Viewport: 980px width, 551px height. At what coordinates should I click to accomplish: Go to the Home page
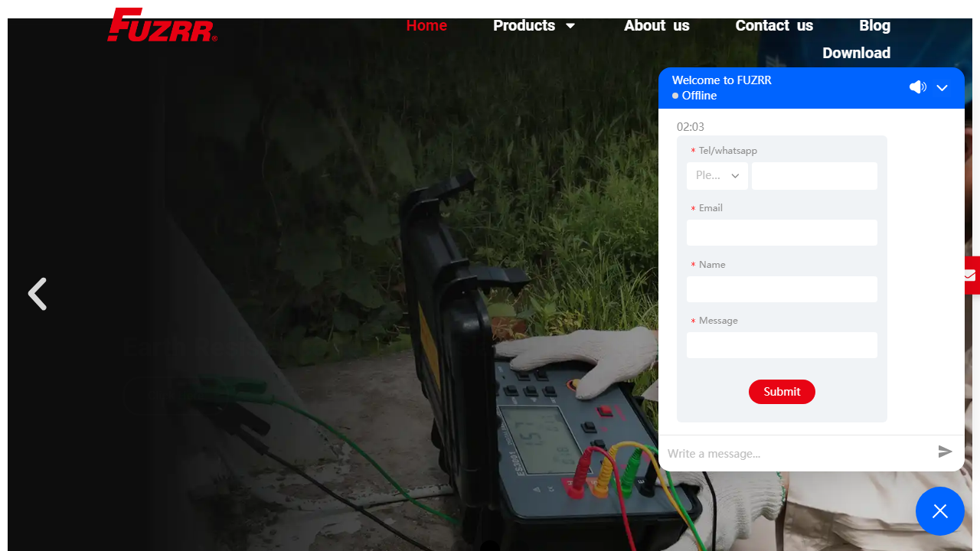click(426, 25)
